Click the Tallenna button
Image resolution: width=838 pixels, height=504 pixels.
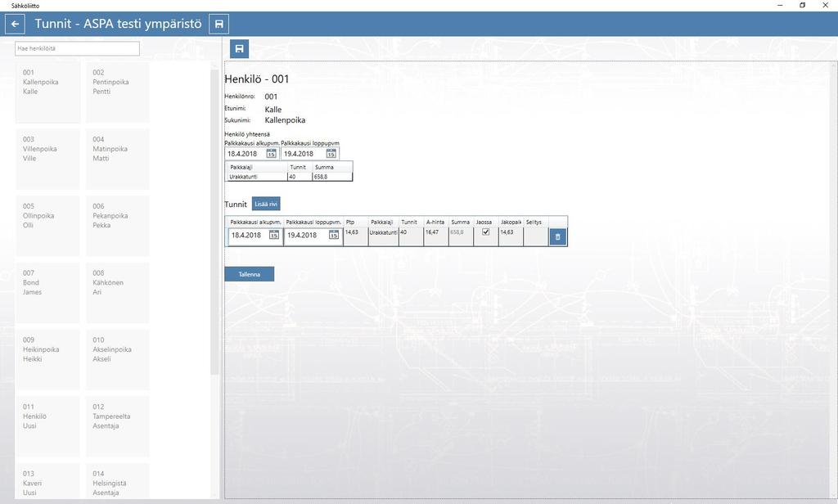(249, 274)
